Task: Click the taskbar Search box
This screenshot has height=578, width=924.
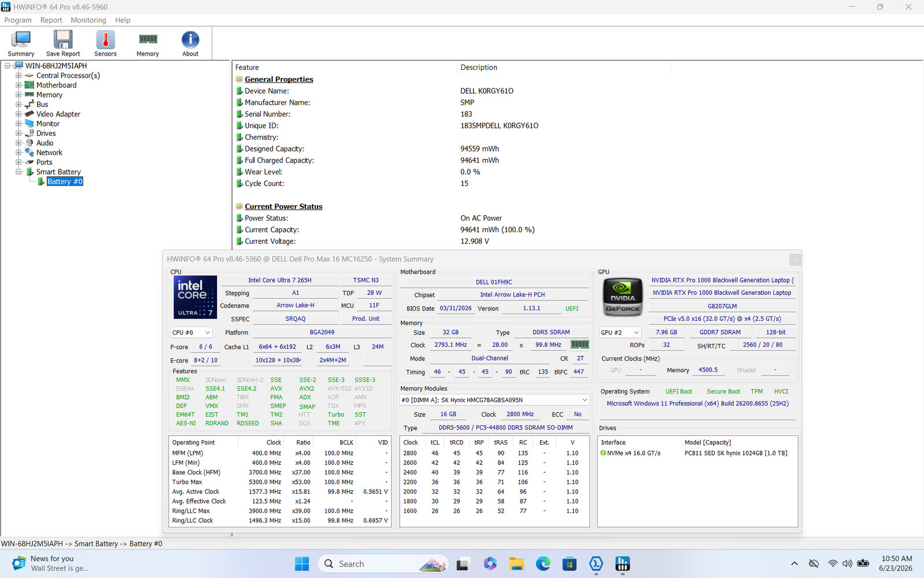Action: coord(383,564)
